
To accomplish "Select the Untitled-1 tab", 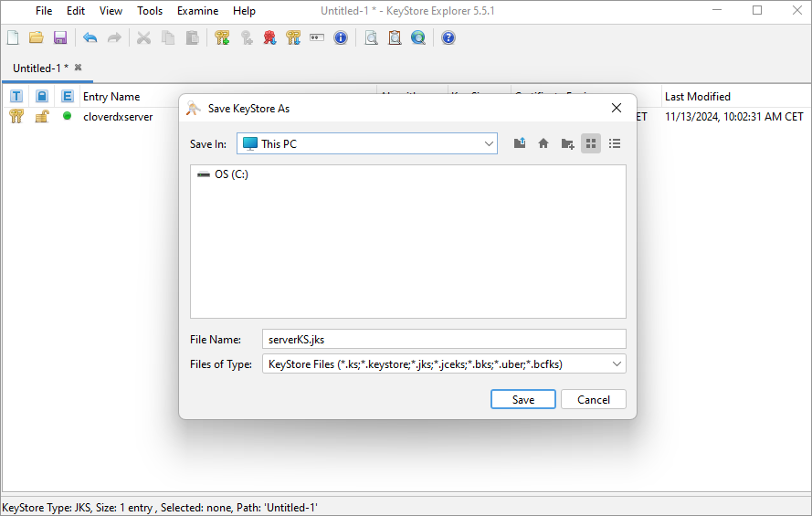I will [40, 68].
